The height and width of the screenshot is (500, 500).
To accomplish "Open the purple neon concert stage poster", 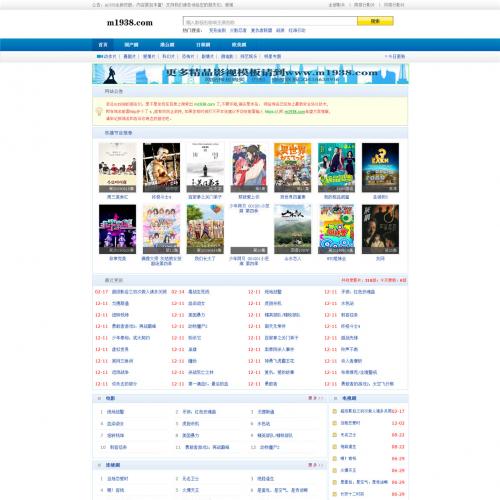I will point(117,229).
